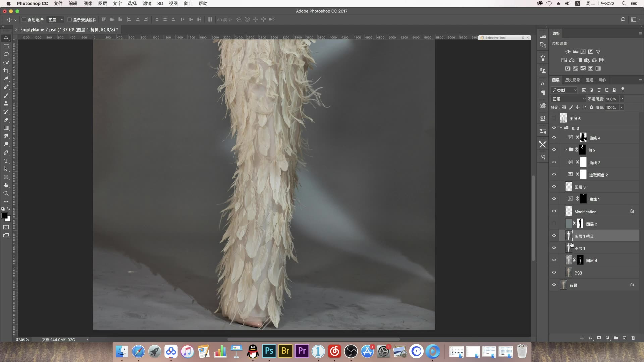The height and width of the screenshot is (362, 644).
Task: Show the 图层 2 layer
Action: click(x=554, y=224)
